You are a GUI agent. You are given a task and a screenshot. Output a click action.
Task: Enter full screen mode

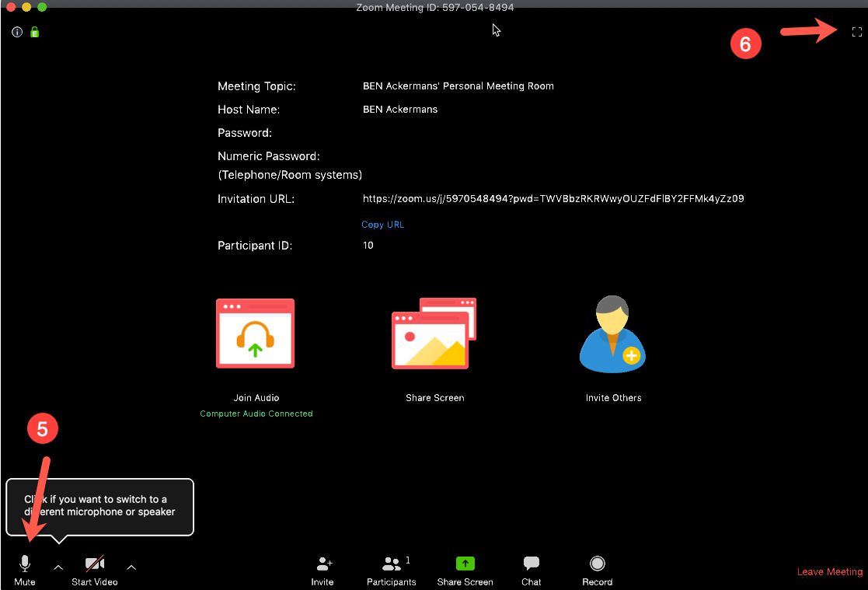(857, 32)
